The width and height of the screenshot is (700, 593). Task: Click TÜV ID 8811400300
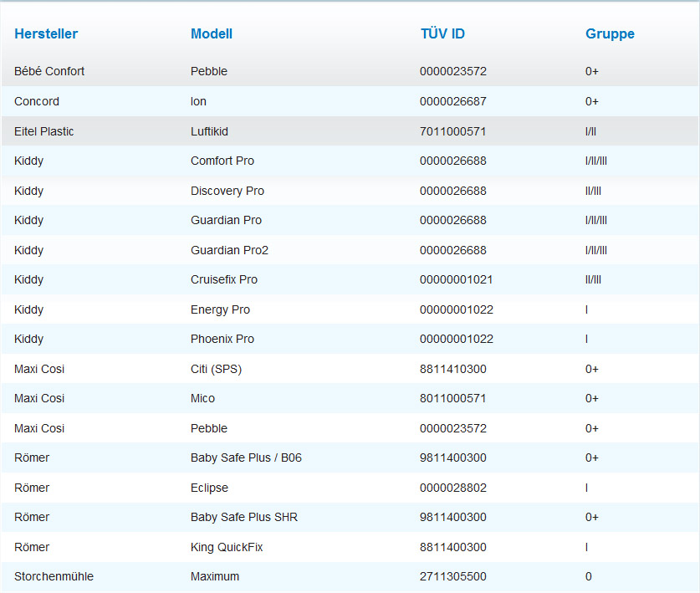pos(452,547)
